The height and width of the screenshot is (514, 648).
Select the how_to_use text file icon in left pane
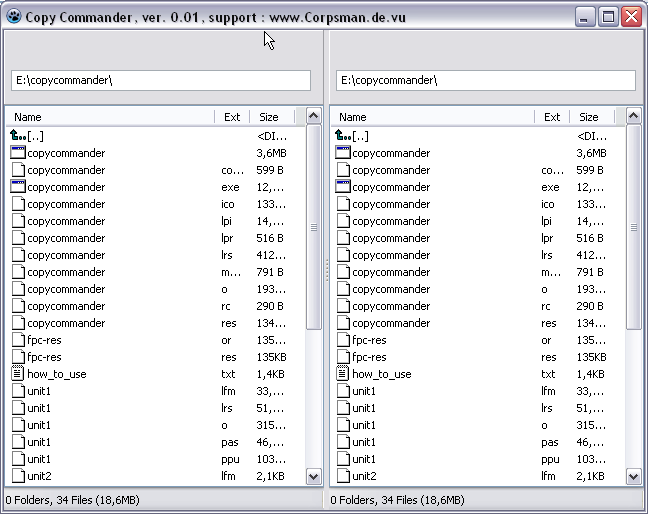[x=17, y=374]
